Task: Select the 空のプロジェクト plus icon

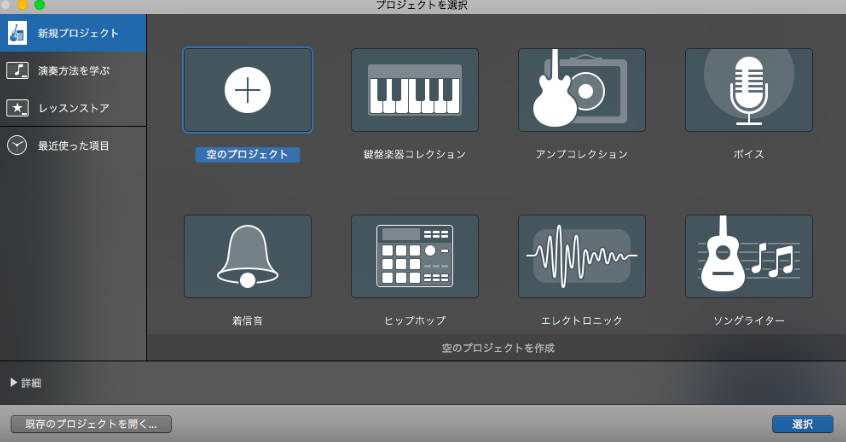Action: (x=247, y=90)
